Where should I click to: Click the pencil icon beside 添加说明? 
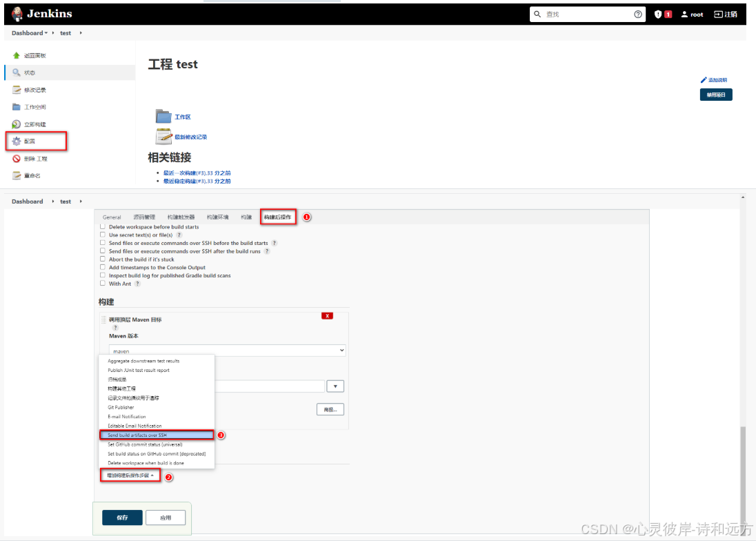(x=704, y=80)
